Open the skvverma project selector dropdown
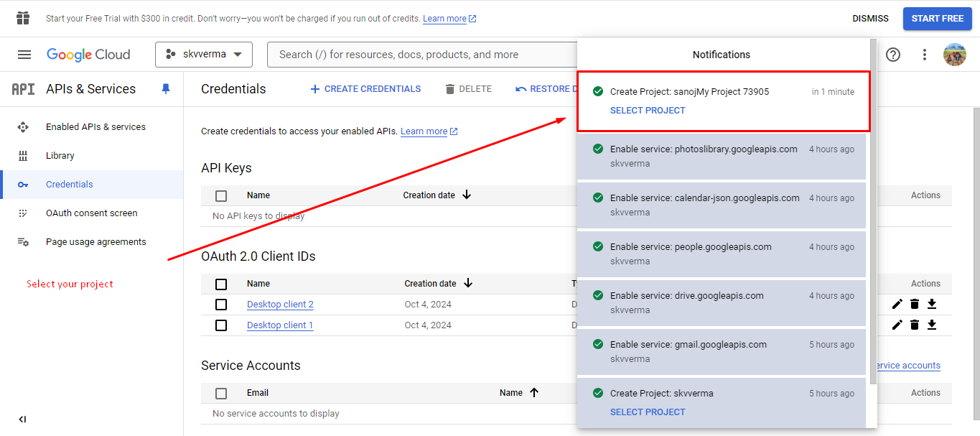The image size is (980, 436). (x=204, y=55)
